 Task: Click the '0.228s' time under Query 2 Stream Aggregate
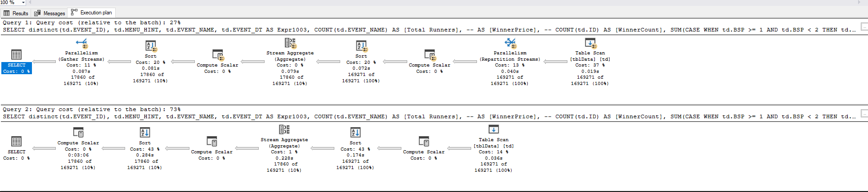point(284,158)
